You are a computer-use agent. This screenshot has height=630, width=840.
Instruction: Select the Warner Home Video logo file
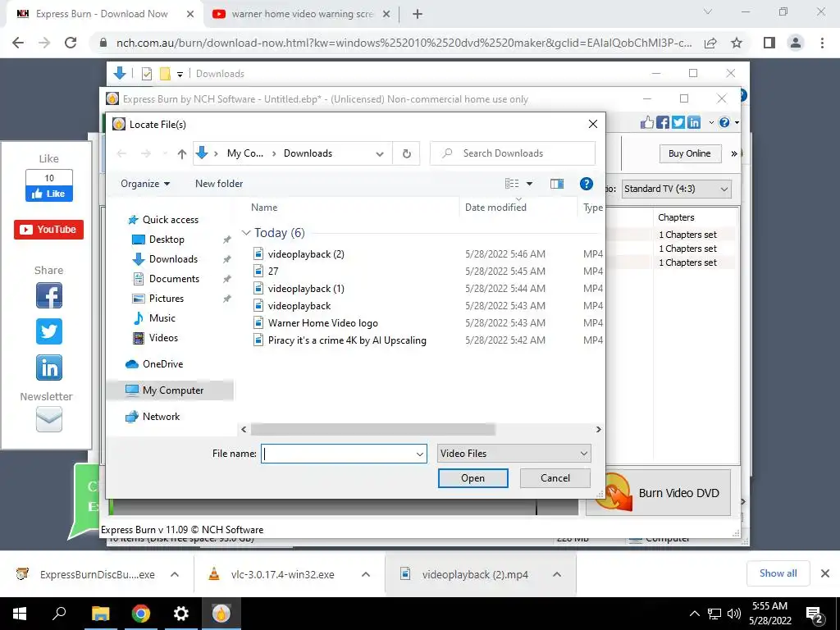322,323
